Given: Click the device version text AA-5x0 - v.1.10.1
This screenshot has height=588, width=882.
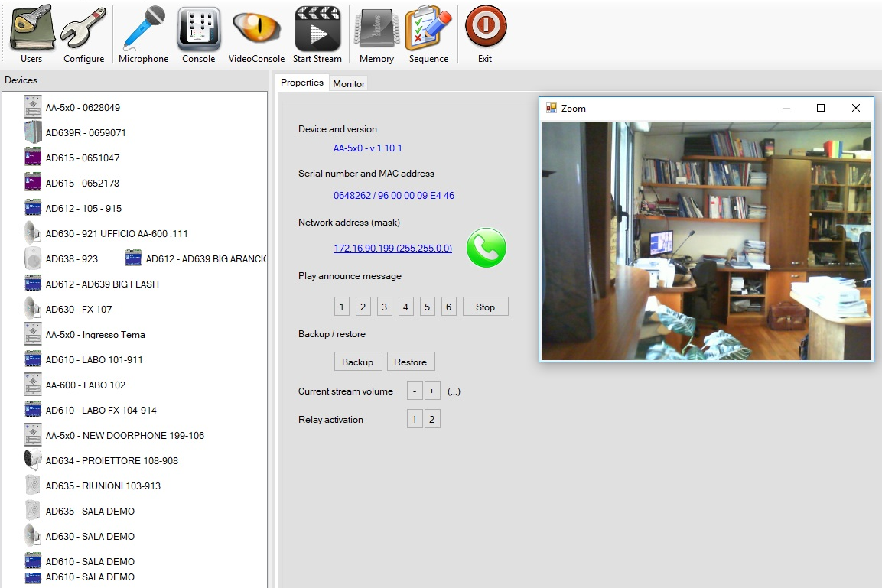Looking at the screenshot, I should (x=368, y=148).
